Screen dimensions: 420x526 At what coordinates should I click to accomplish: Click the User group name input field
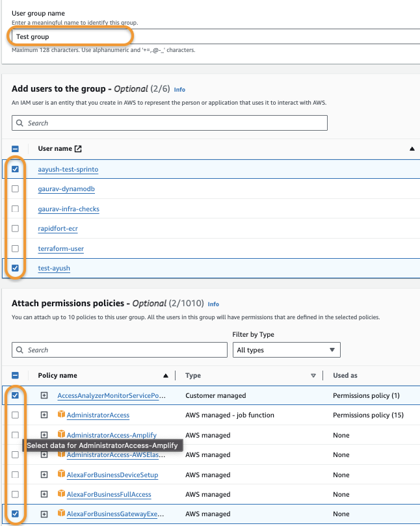click(216, 36)
